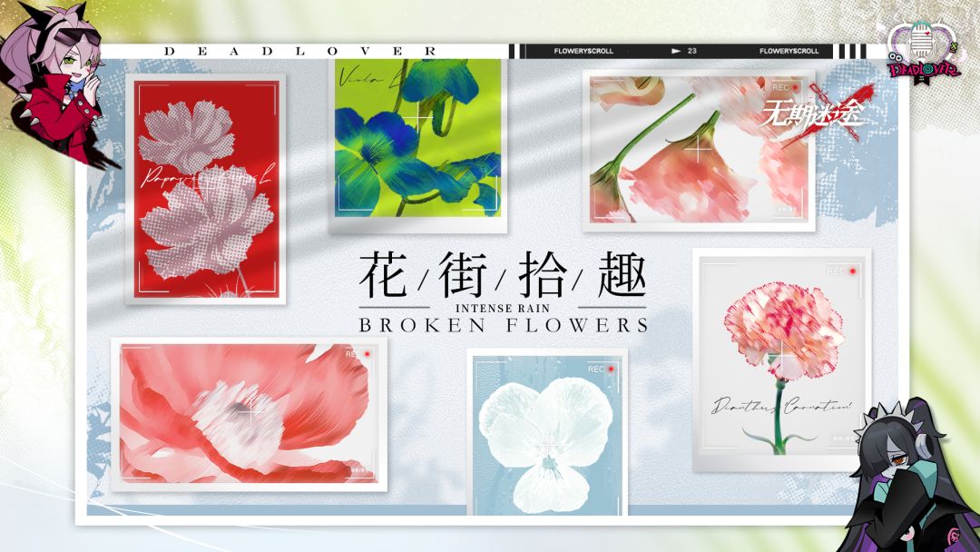The image size is (980, 552).
Task: Click REC indicator on red poppy close-up
Action: coord(358,354)
